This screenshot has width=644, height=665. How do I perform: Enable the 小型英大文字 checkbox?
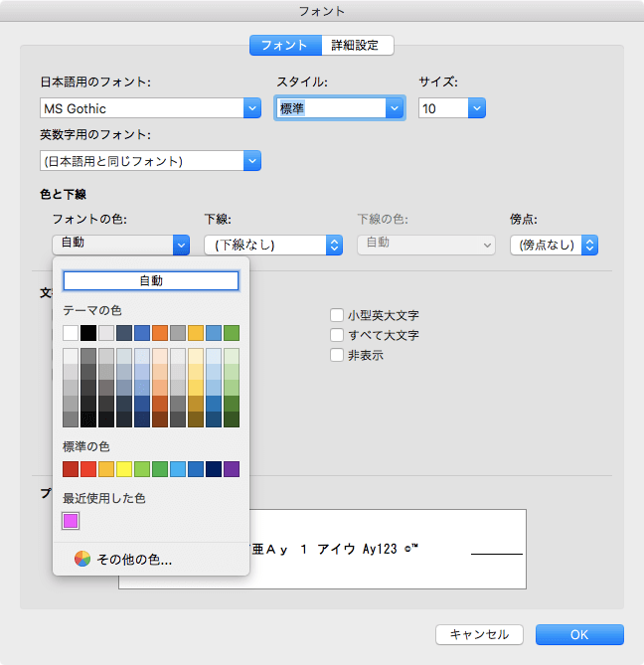pyautogui.click(x=337, y=315)
